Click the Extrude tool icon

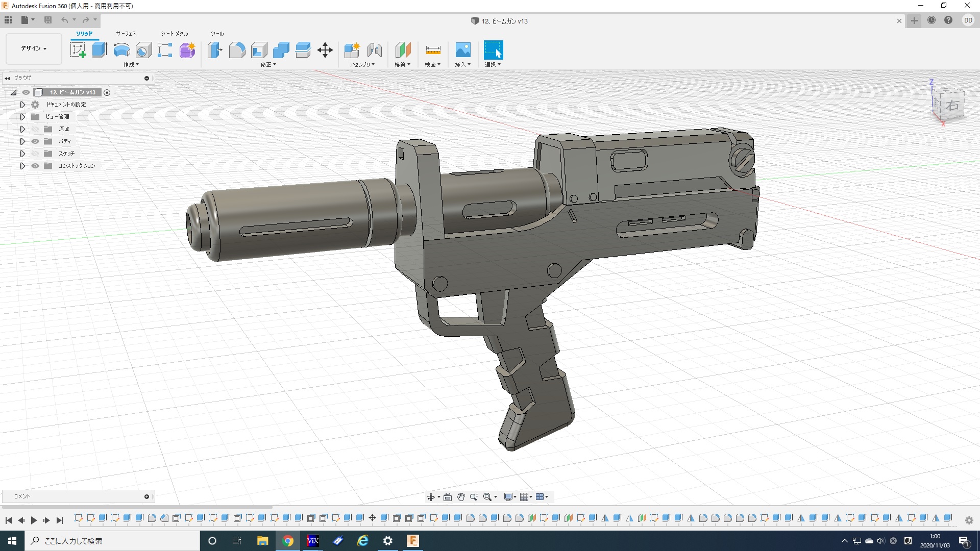(x=100, y=50)
